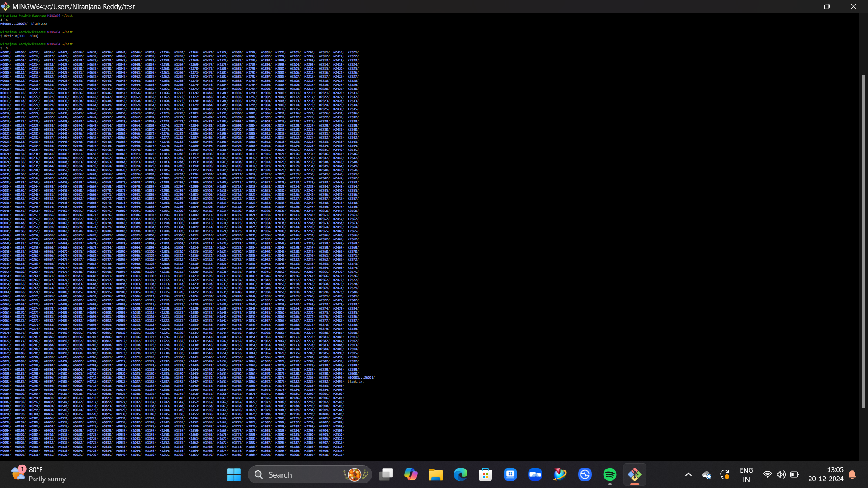Open Spotify from the taskbar
Image resolution: width=868 pixels, height=488 pixels.
click(609, 474)
